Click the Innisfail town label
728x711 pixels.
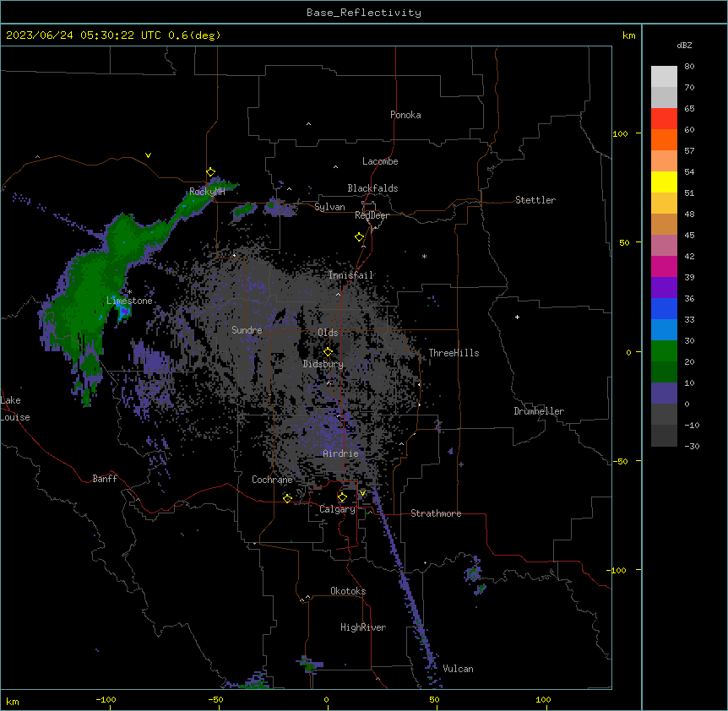point(350,275)
